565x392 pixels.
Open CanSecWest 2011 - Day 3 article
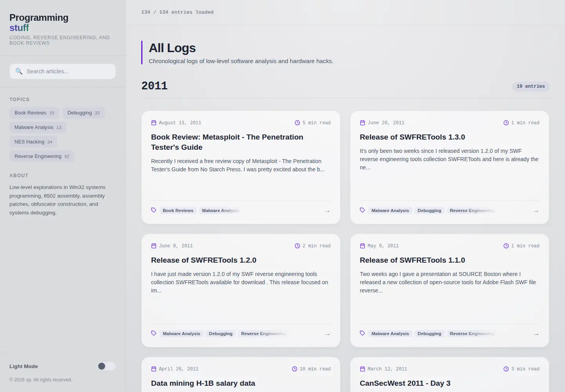pyautogui.click(x=405, y=383)
